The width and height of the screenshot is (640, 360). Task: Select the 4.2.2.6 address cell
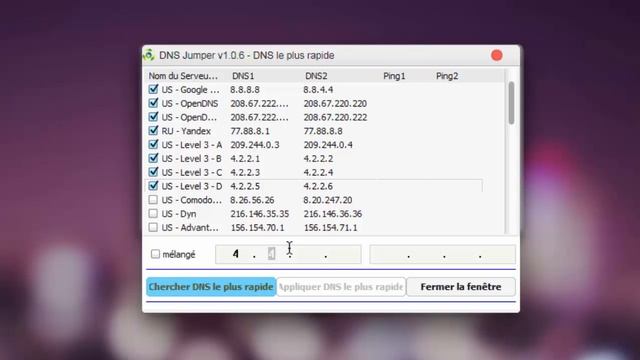(x=318, y=186)
